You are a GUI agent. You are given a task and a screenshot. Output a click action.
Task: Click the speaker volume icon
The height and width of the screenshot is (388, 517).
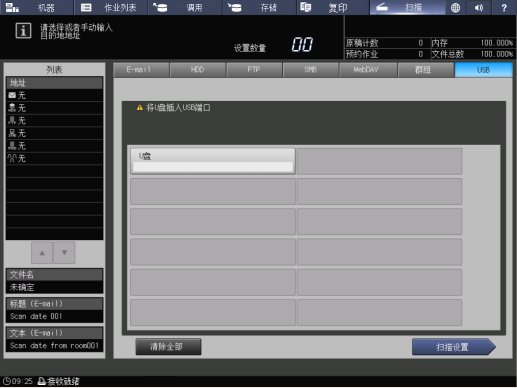pos(479,7)
